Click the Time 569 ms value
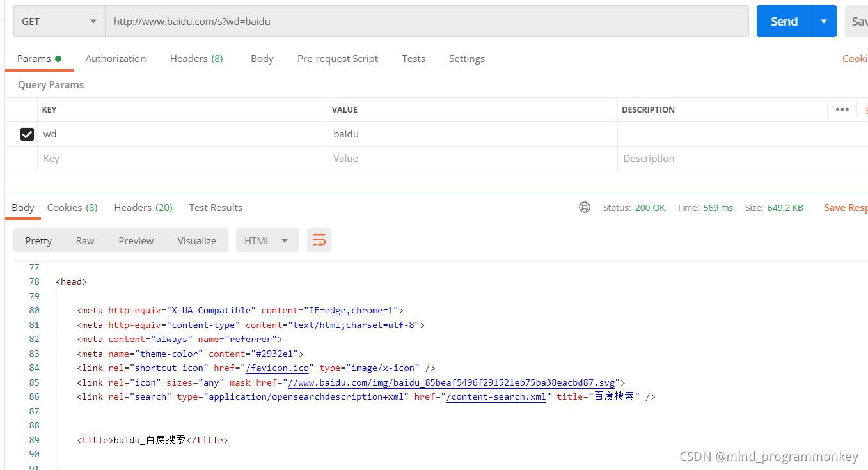The width and height of the screenshot is (868, 470). 718,207
